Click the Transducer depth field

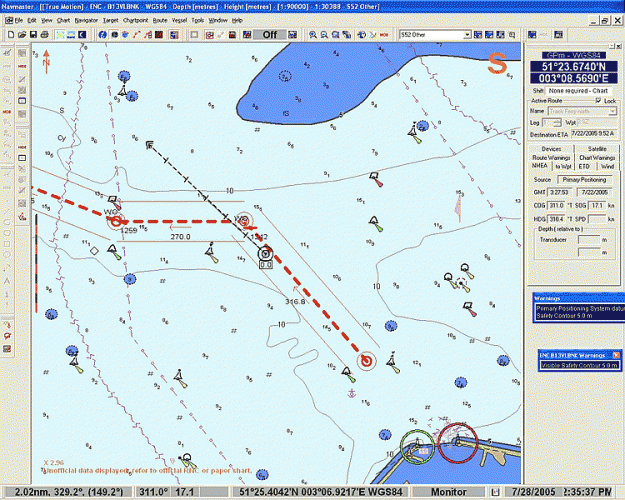pos(590,238)
